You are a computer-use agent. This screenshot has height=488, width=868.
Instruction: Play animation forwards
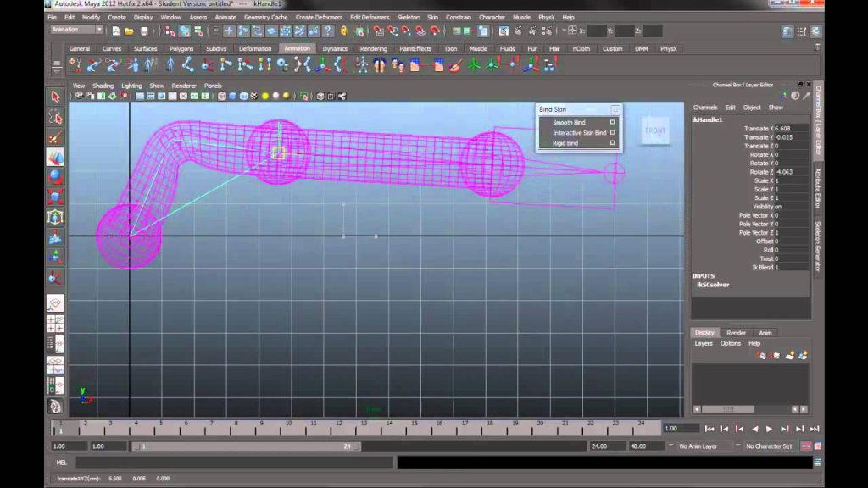[x=769, y=429]
